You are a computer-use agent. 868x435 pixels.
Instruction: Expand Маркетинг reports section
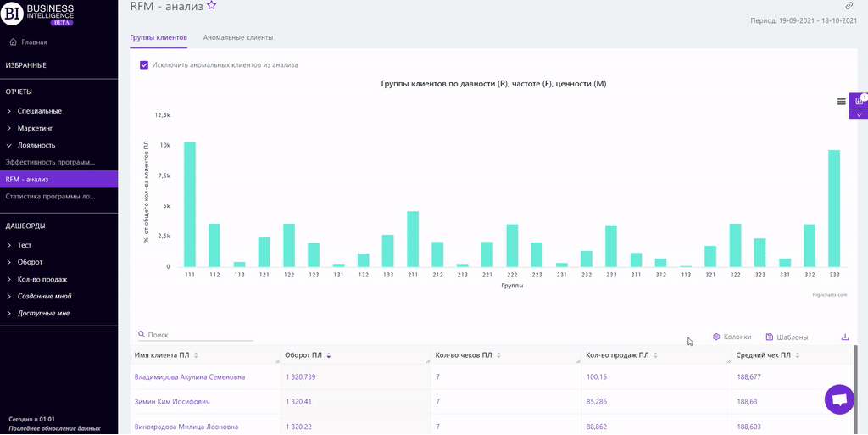(35, 128)
